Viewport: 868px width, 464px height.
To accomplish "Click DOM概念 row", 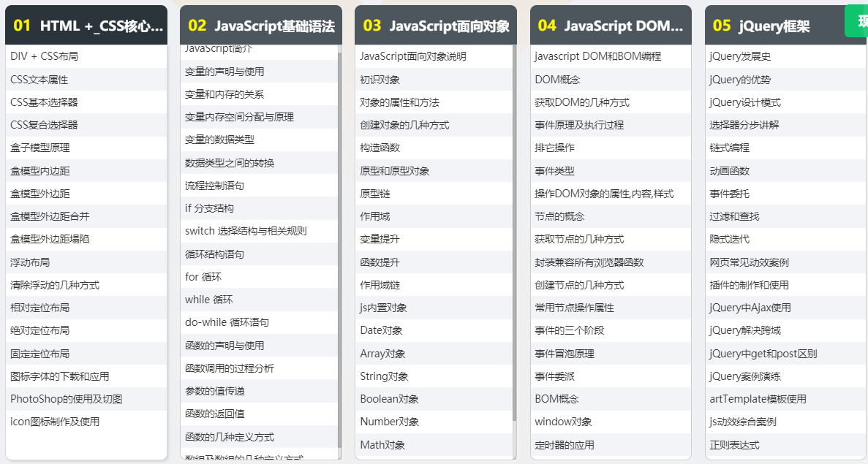I will pos(611,80).
